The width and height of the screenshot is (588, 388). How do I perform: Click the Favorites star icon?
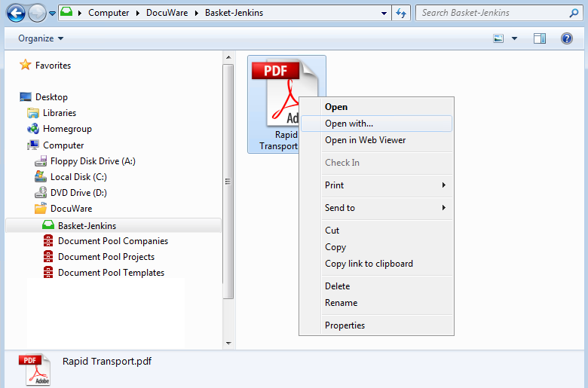click(25, 65)
